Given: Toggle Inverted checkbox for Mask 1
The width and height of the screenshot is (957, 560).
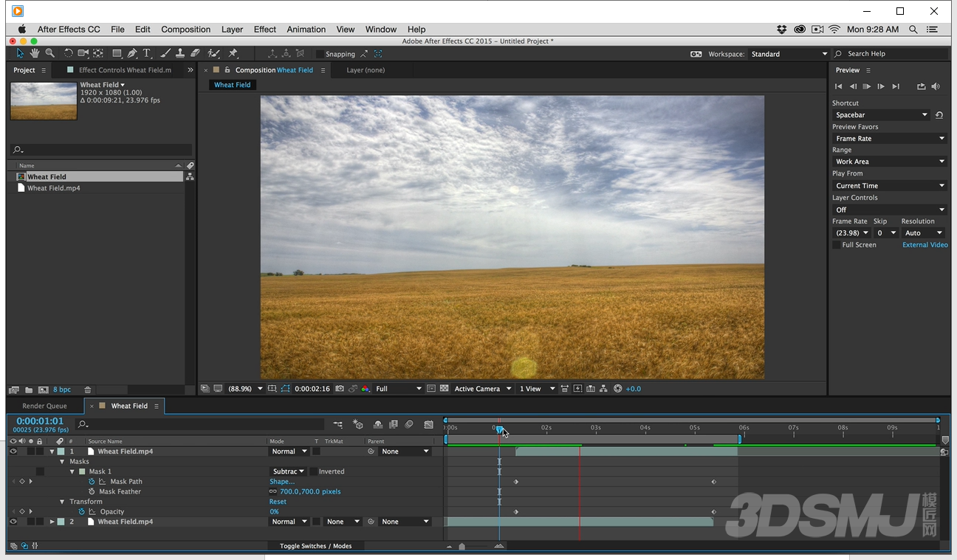Looking at the screenshot, I should click(313, 471).
